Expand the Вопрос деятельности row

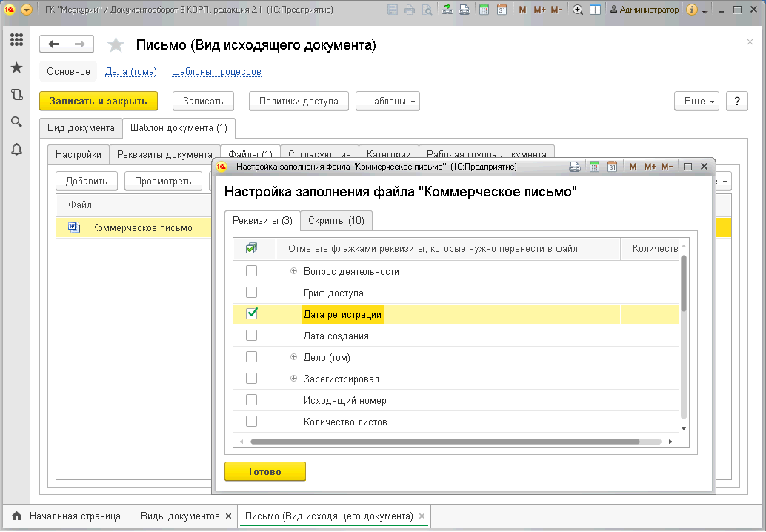tap(293, 271)
